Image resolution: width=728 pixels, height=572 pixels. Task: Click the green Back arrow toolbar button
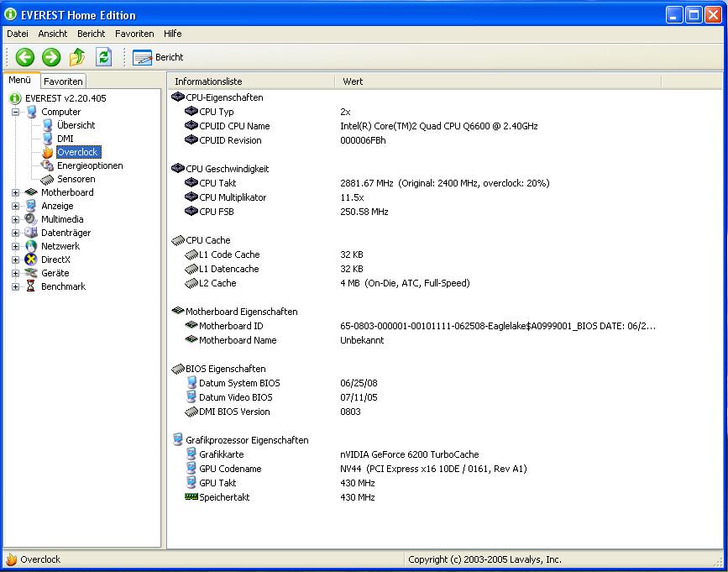coord(25,57)
